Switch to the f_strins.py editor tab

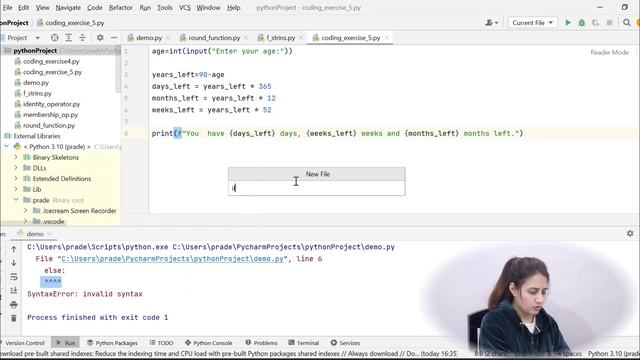[x=280, y=38]
